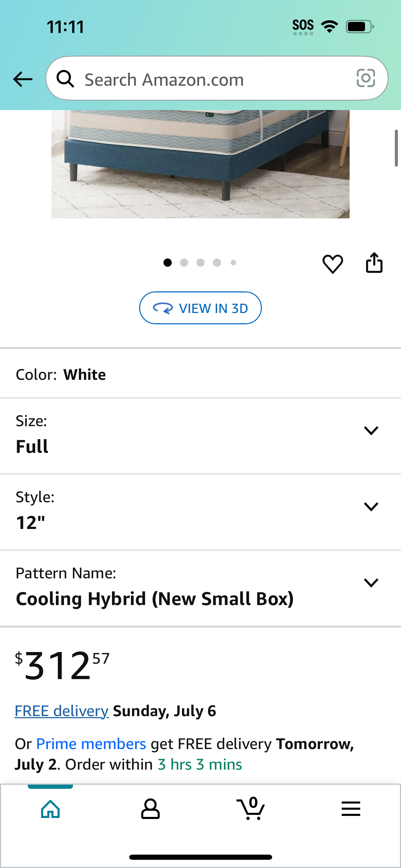The image size is (401, 868).
Task: Tap the Search Amazon.com field
Action: 217,79
